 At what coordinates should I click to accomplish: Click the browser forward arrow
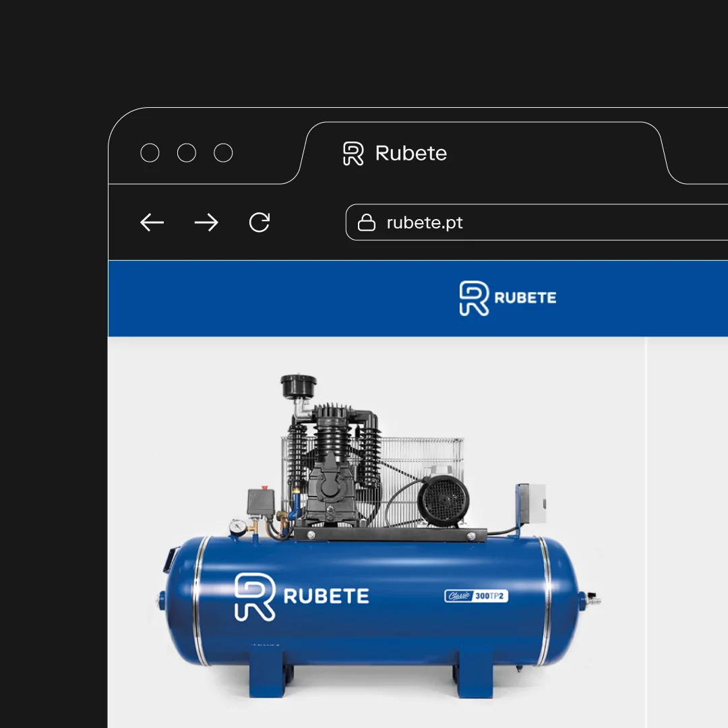[x=206, y=222]
